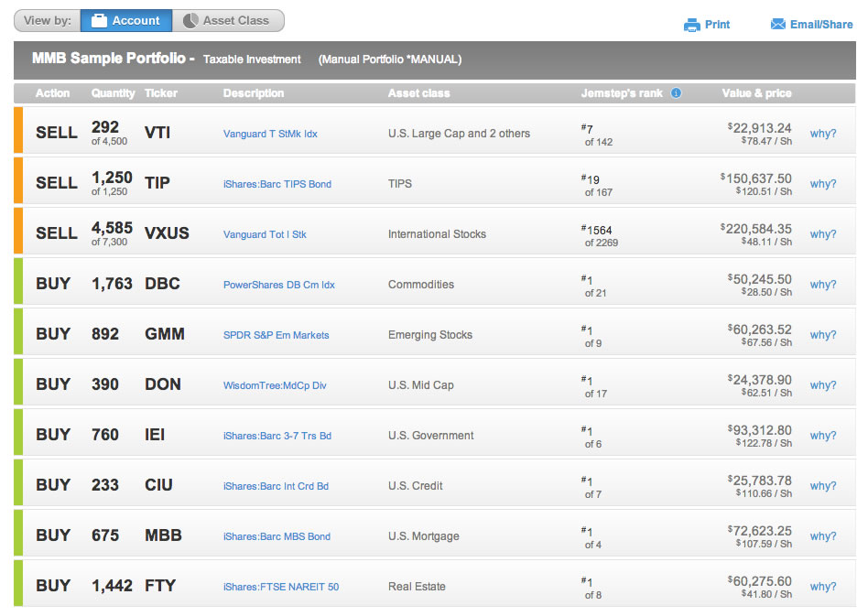
Task: Click the Ticker column header
Action: click(x=161, y=93)
